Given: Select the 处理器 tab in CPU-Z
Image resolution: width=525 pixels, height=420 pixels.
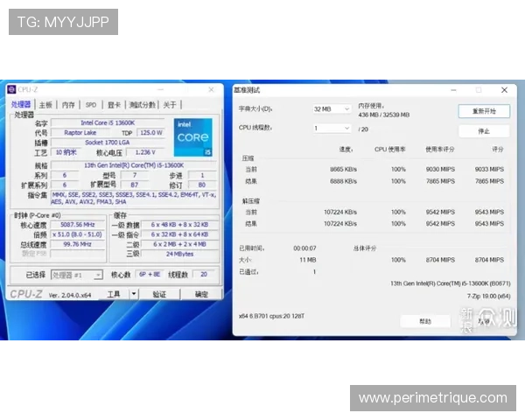Looking at the screenshot, I should (x=21, y=104).
